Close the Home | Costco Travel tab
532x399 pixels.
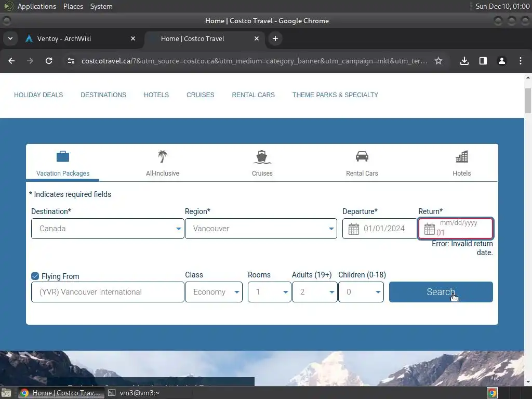click(257, 38)
